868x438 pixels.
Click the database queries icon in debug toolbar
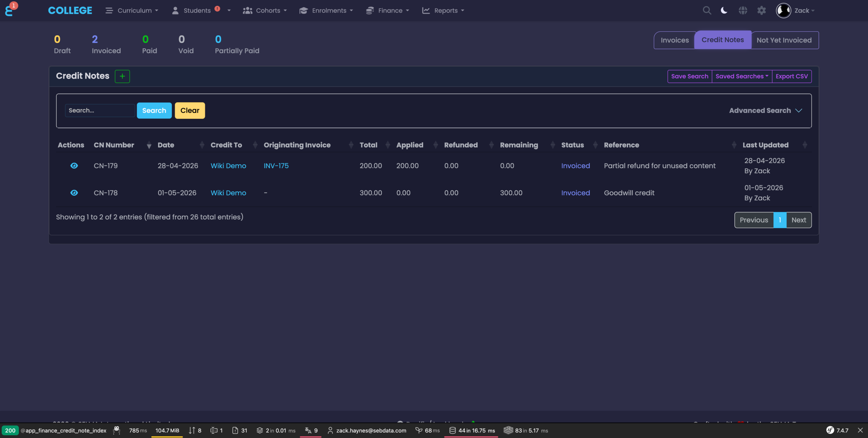[452, 430]
